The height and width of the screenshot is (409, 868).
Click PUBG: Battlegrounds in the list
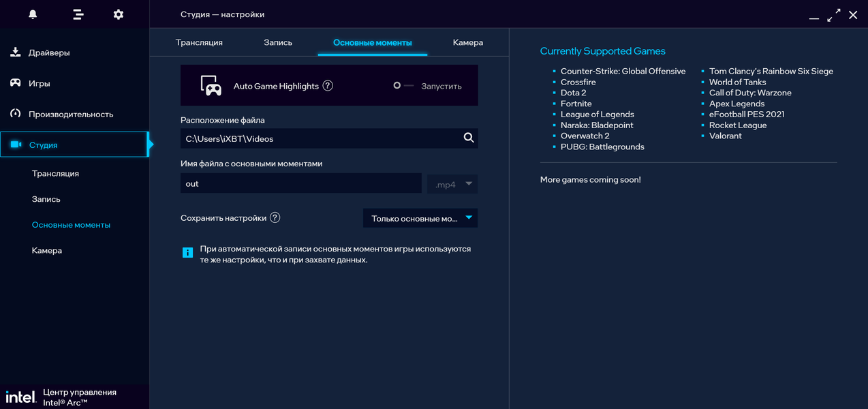click(602, 147)
